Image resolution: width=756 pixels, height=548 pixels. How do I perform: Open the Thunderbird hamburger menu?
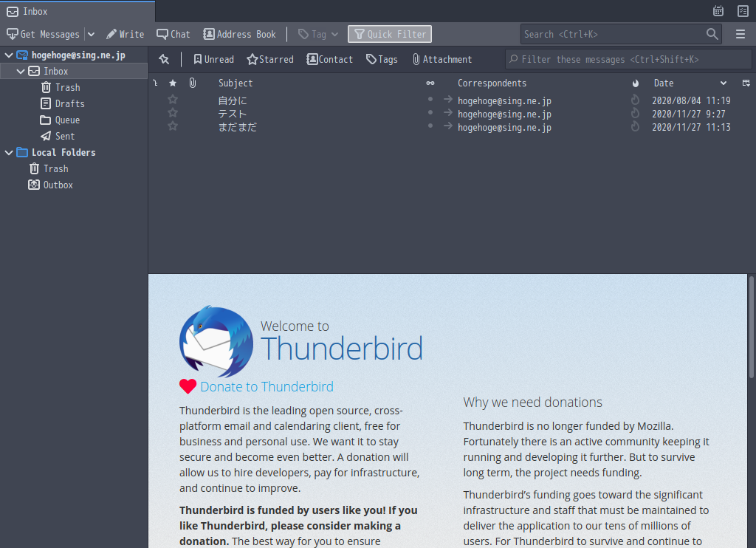pos(740,34)
